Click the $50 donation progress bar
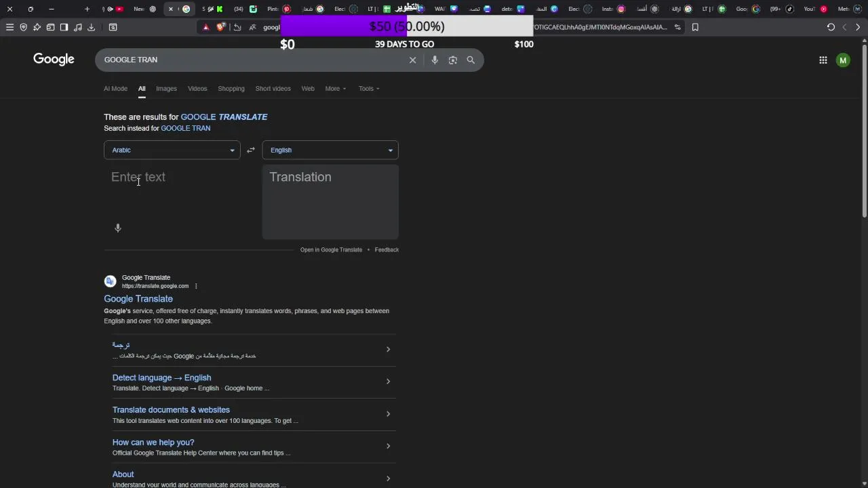The height and width of the screenshot is (488, 868). (x=407, y=26)
